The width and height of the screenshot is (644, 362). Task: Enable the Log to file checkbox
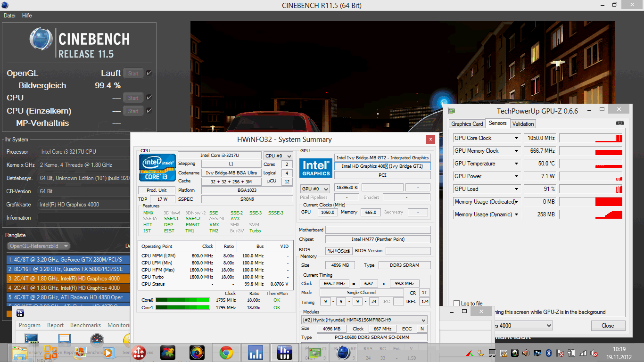456,304
